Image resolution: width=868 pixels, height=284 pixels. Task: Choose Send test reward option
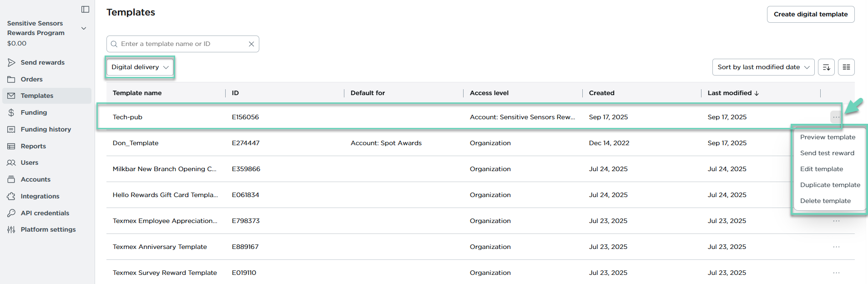click(x=827, y=153)
